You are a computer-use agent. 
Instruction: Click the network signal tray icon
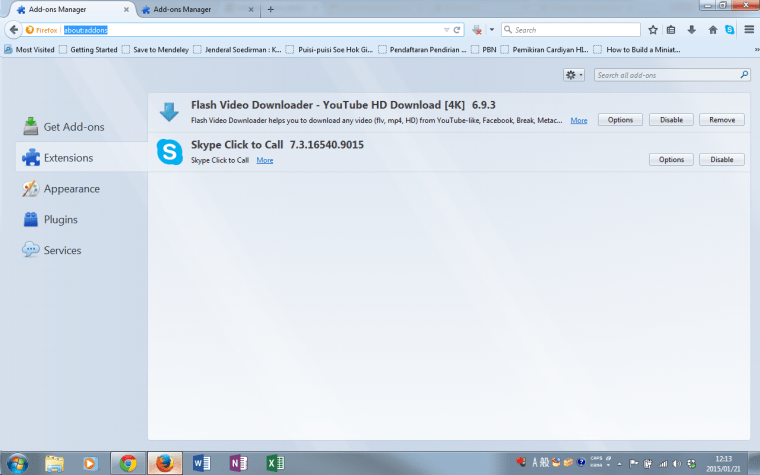pyautogui.click(x=663, y=464)
